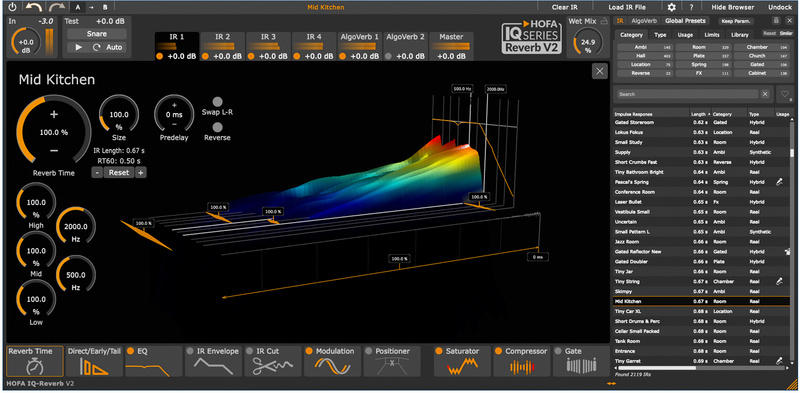Sort the list by Category column header

[x=729, y=114]
